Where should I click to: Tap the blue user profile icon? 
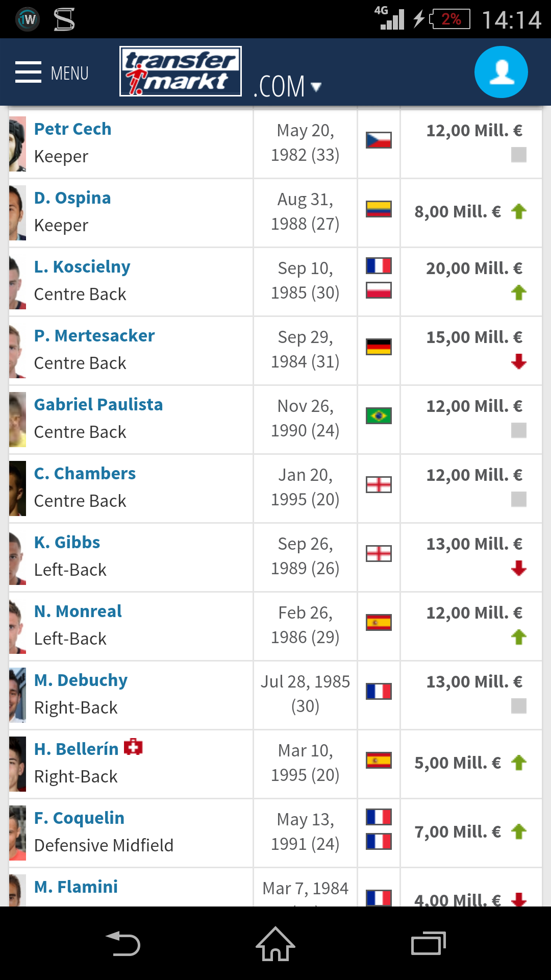tap(501, 72)
